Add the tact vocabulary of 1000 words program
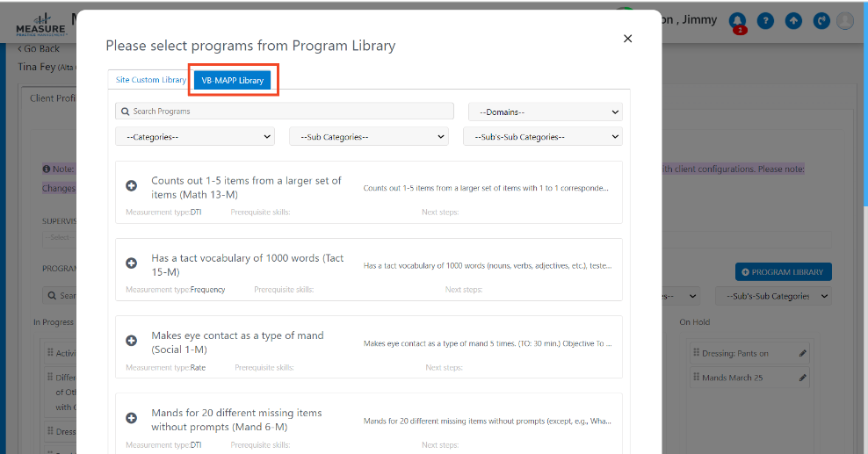 (x=131, y=263)
